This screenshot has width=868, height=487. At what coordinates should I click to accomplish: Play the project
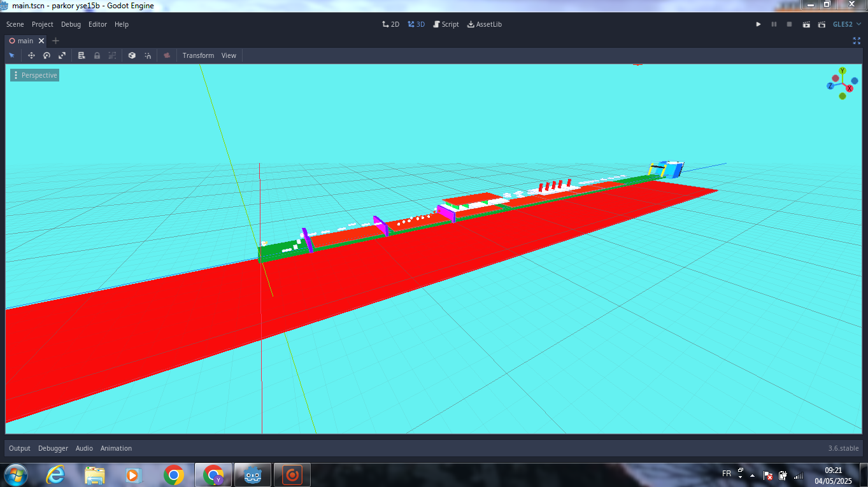click(758, 24)
